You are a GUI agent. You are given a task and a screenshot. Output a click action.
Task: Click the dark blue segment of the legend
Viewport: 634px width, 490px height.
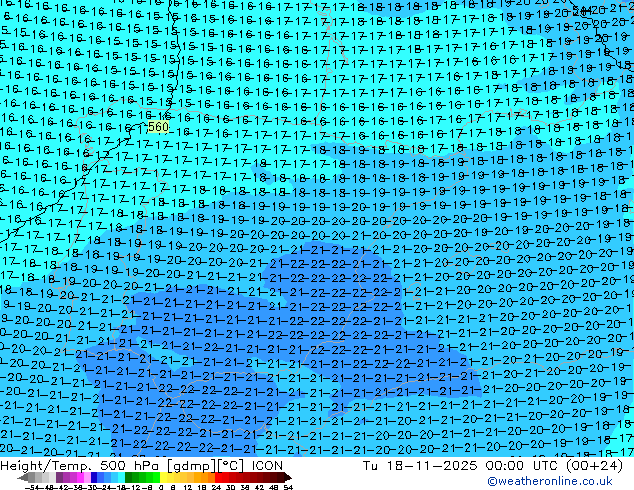[x=94, y=477]
